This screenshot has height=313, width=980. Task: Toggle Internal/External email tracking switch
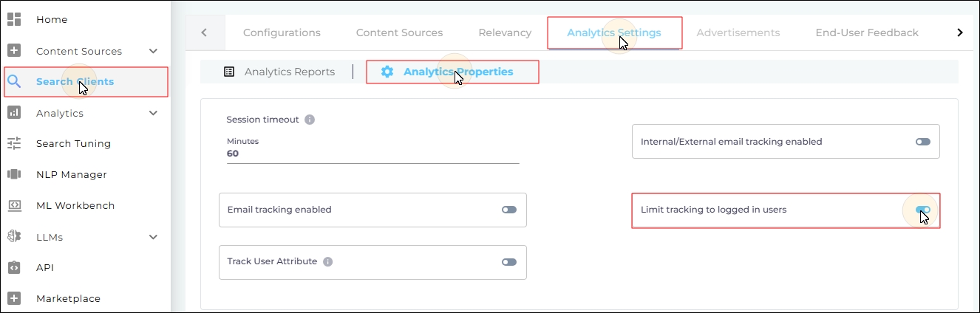(922, 142)
